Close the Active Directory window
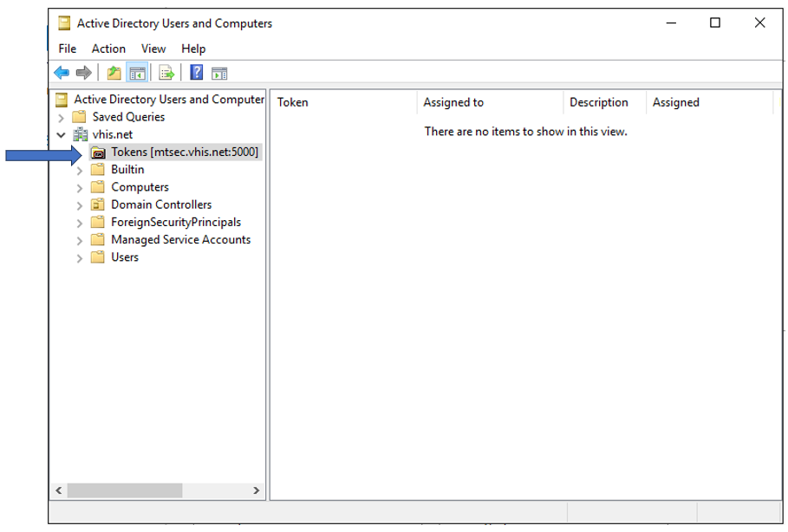This screenshot has width=788, height=532. (x=760, y=23)
